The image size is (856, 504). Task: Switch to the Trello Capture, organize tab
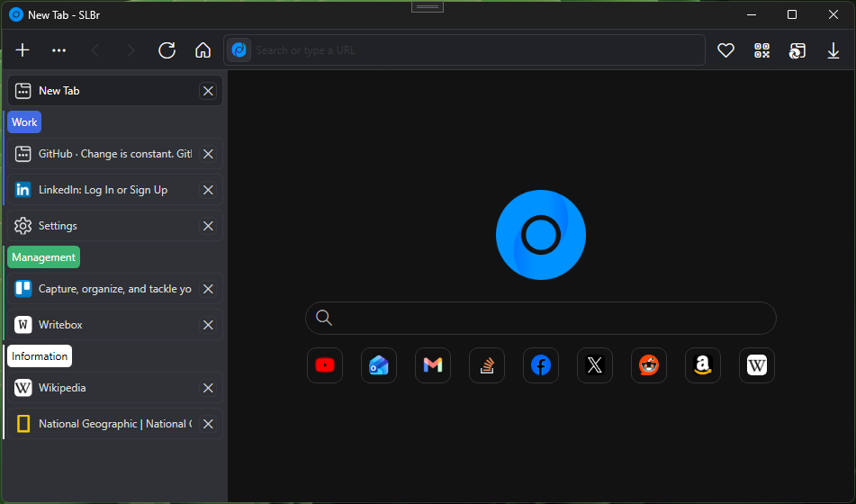pyautogui.click(x=115, y=289)
